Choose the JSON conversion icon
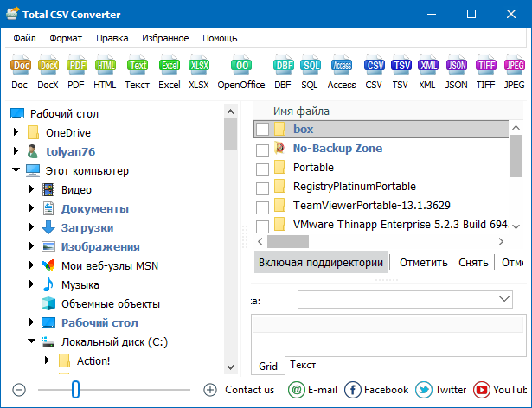The height and width of the screenshot is (408, 532). 456,66
